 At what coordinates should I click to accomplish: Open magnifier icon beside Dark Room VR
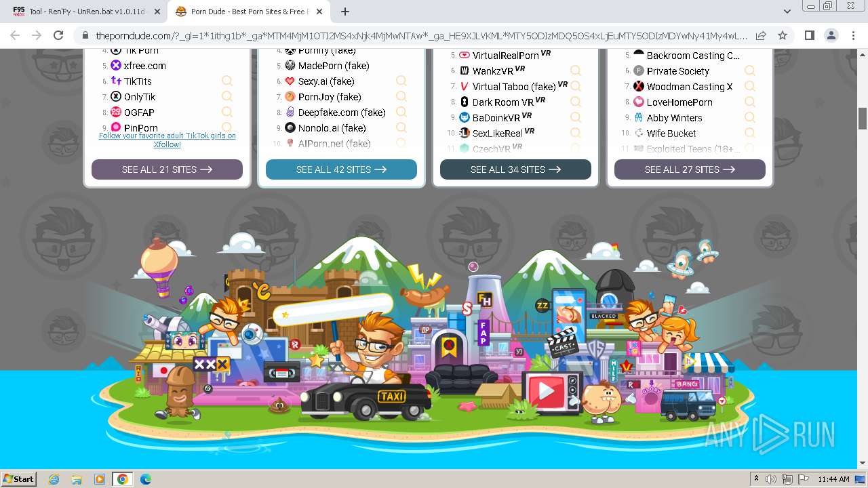(x=576, y=102)
